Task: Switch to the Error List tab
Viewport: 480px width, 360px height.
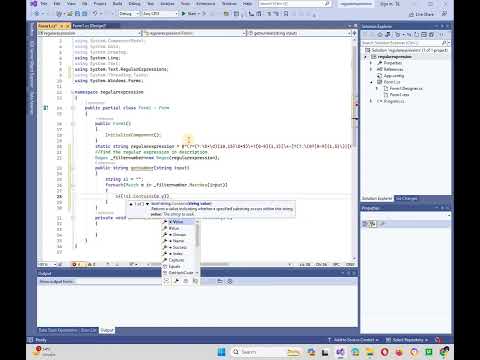Action: pyautogui.click(x=89, y=330)
